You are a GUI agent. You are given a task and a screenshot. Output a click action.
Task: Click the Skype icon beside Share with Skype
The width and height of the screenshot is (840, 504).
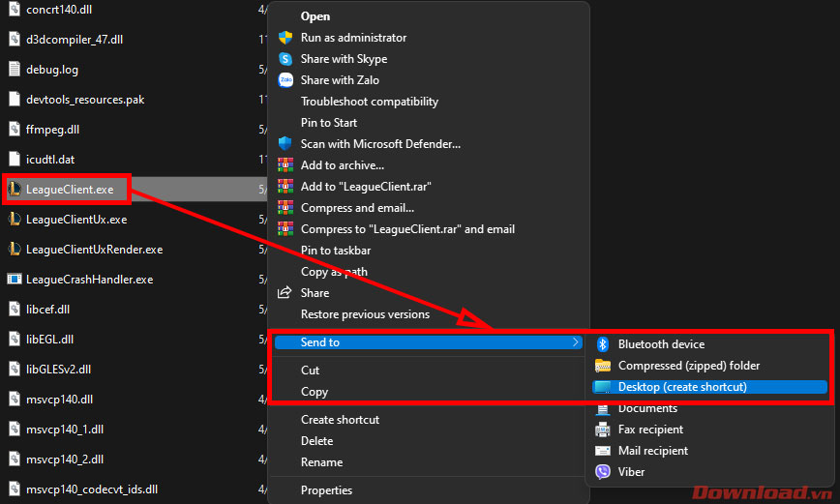click(285, 59)
